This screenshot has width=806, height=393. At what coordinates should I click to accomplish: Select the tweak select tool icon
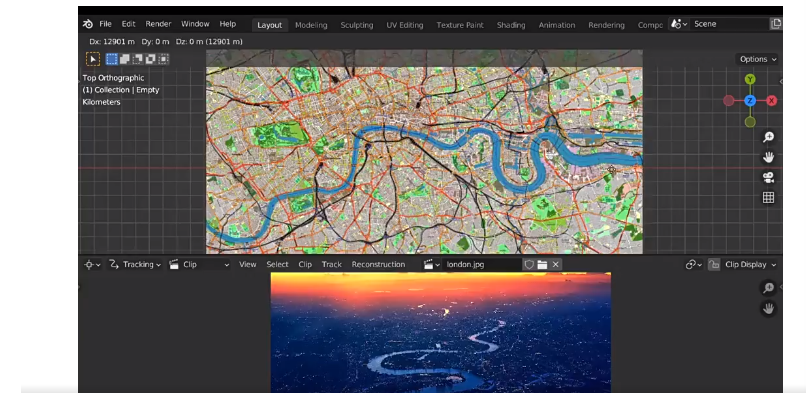click(x=93, y=59)
